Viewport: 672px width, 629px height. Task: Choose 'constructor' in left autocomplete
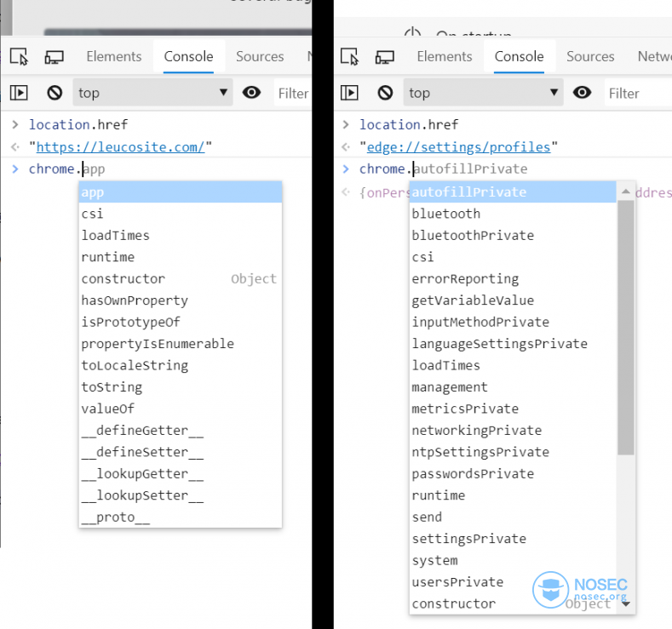[x=181, y=278]
